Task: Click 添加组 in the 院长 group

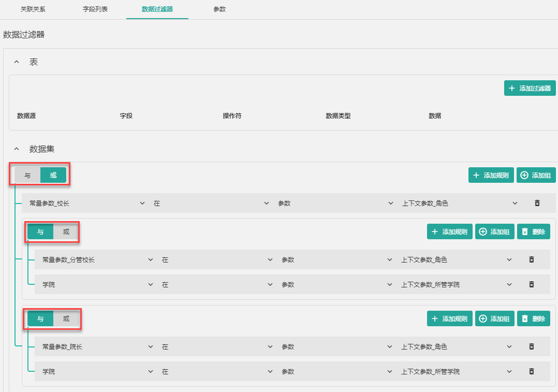Action: click(494, 318)
